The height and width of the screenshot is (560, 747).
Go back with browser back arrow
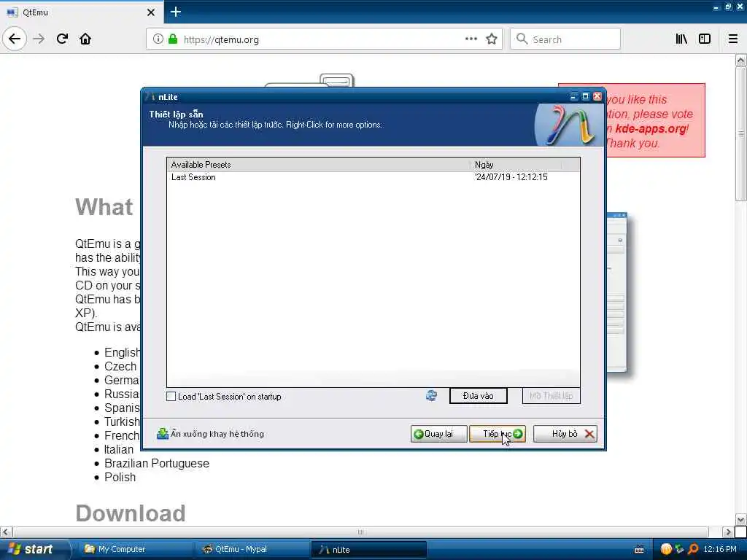click(x=15, y=39)
